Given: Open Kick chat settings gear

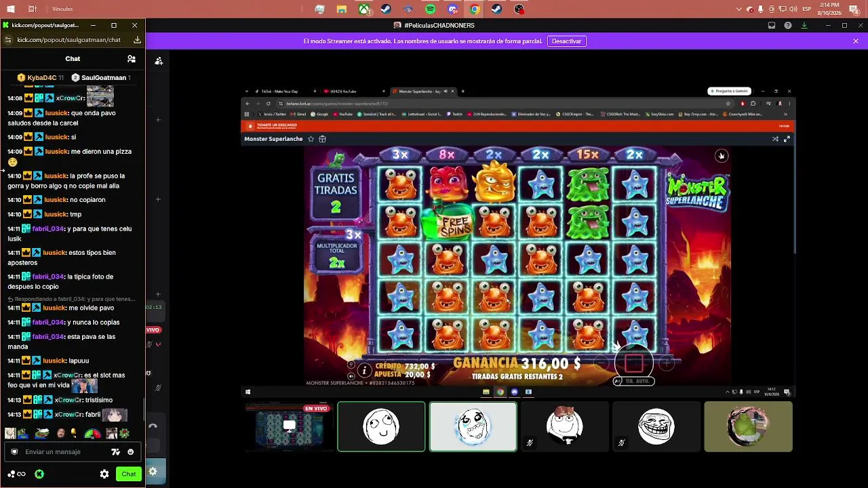Looking at the screenshot, I should tap(104, 474).
